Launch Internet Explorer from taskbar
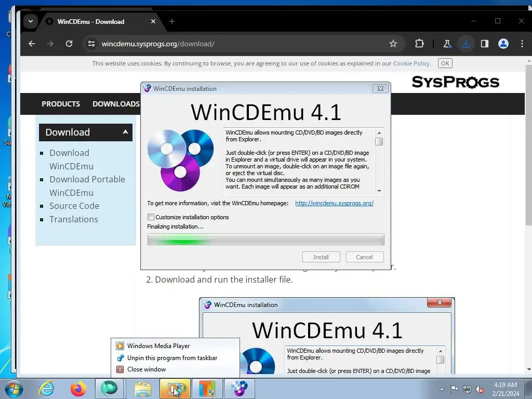532x399 pixels. (46, 389)
